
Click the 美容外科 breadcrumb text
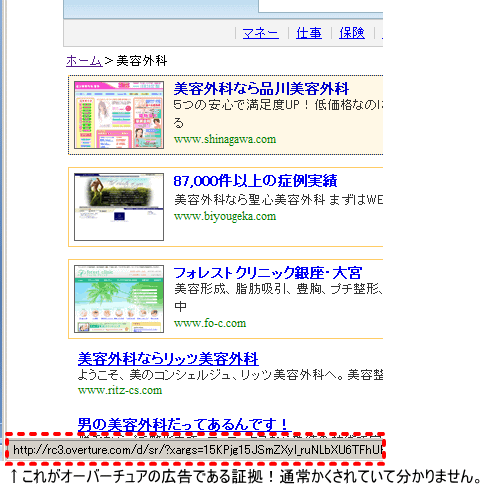(x=142, y=61)
